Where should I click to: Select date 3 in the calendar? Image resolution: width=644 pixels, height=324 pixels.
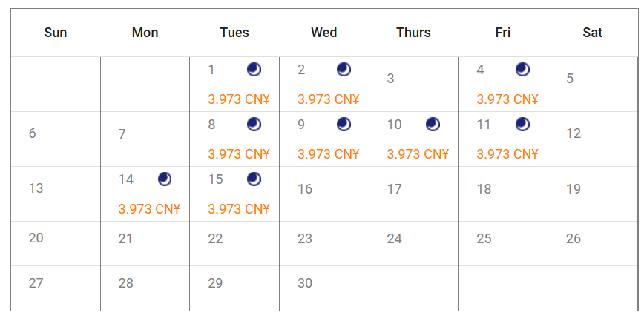coord(390,79)
